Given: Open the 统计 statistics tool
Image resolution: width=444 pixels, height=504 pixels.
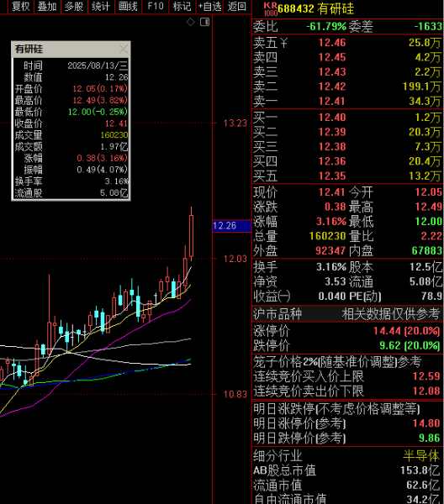Looking at the screenshot, I should click(x=101, y=7).
